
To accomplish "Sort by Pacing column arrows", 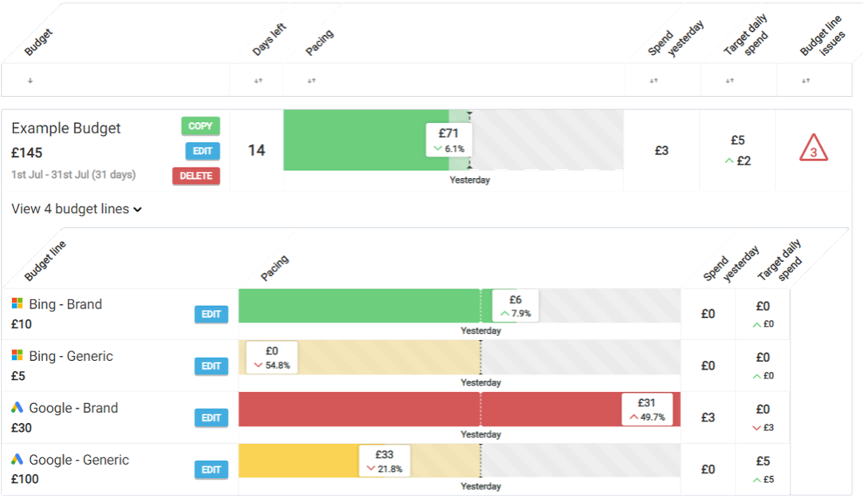I will pos(311,81).
